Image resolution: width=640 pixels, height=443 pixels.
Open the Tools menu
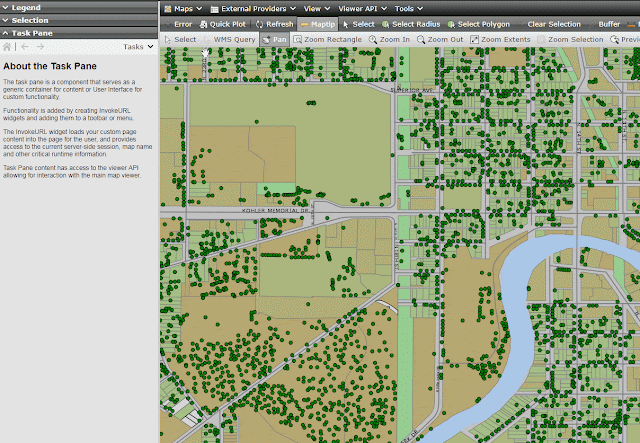(x=408, y=9)
